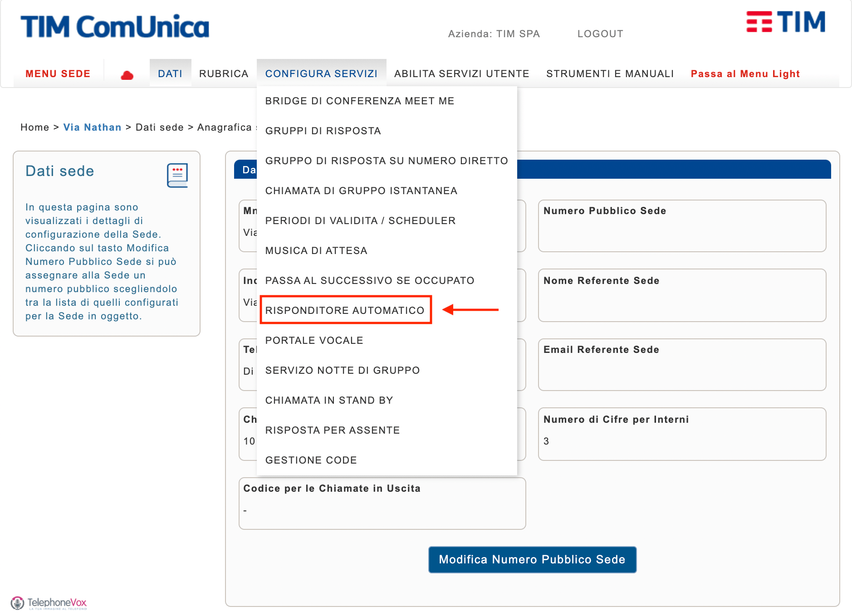Click Dati sede in breadcrumb

click(159, 127)
